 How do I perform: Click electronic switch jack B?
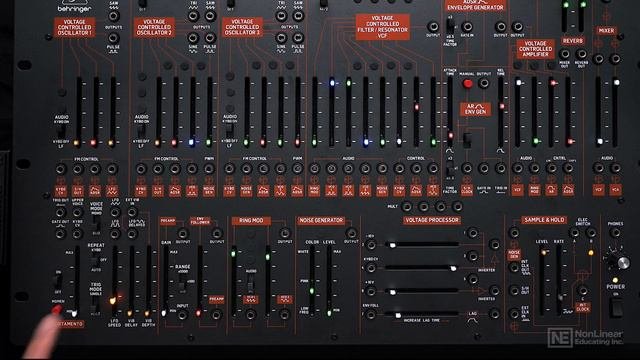pos(591,233)
